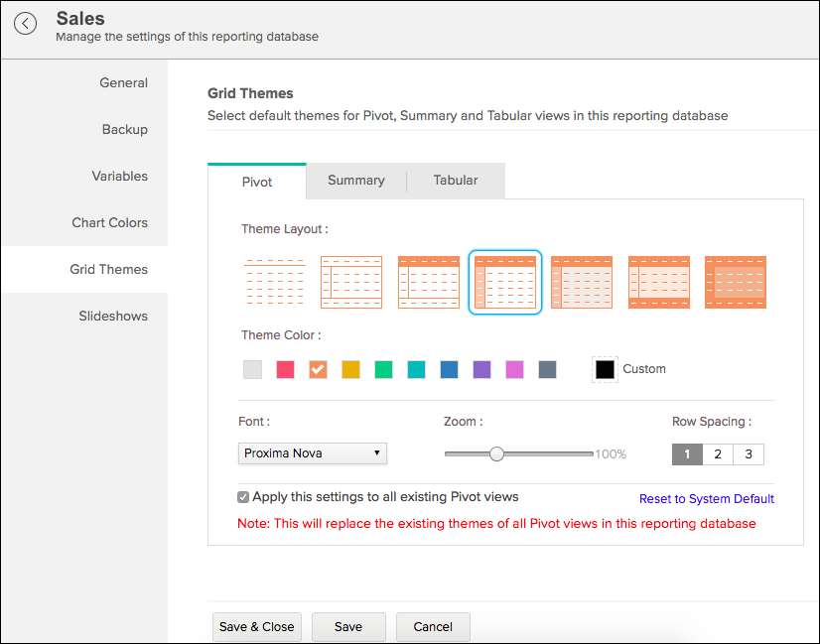Viewport: 820px width, 644px height.
Task: Choose the second outlined grid theme layout
Action: 351,282
